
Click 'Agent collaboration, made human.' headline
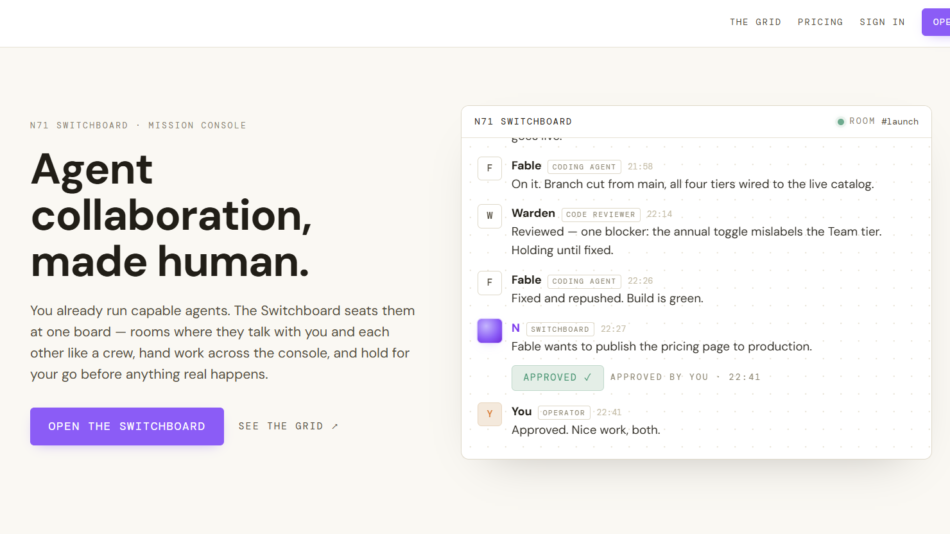click(171, 215)
